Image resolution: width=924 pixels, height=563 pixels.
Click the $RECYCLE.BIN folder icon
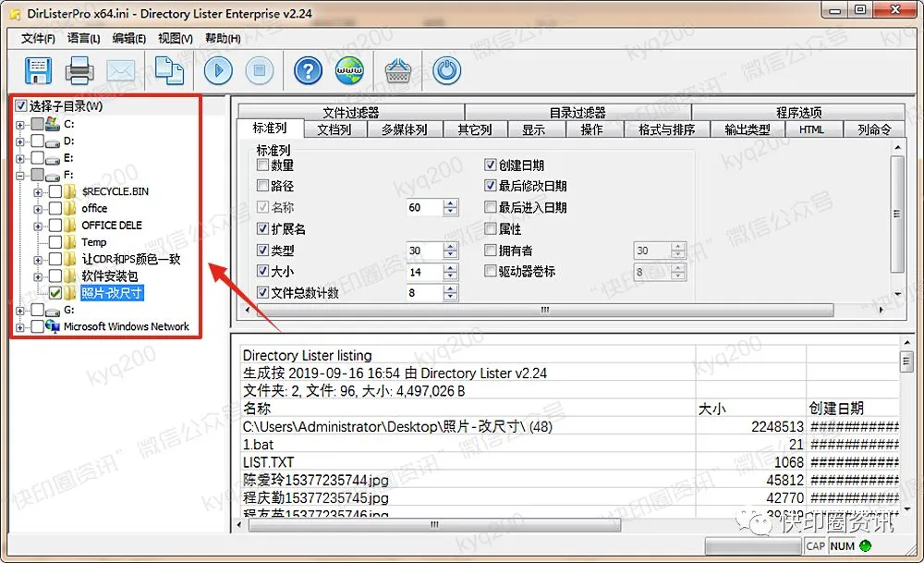(x=71, y=191)
